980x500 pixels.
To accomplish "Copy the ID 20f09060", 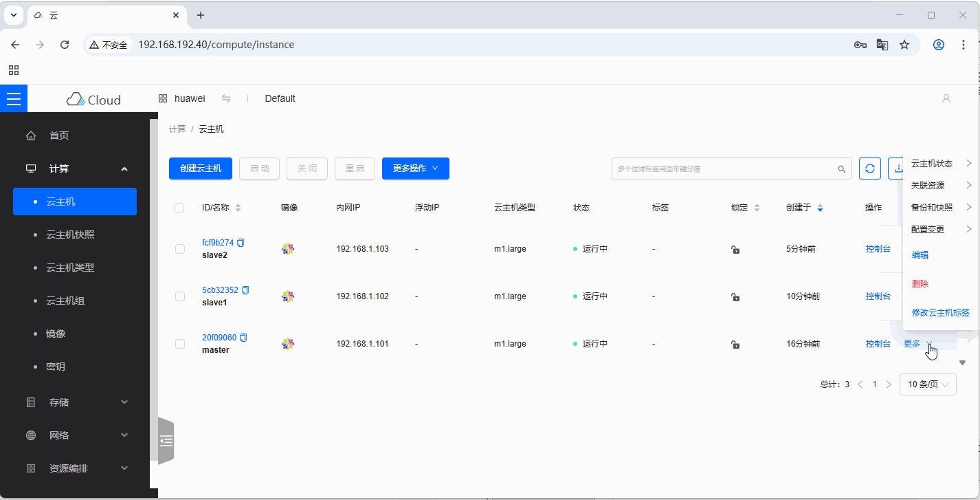I will pyautogui.click(x=243, y=338).
